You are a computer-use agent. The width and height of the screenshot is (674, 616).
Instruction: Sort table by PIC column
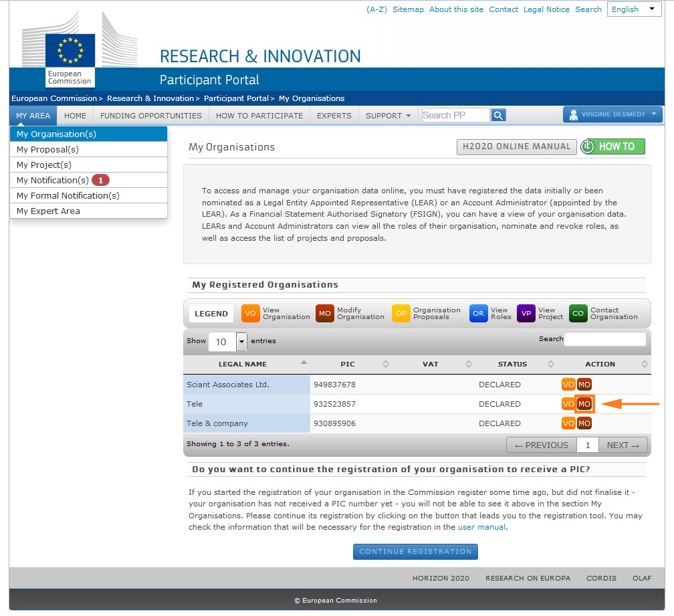(x=348, y=364)
